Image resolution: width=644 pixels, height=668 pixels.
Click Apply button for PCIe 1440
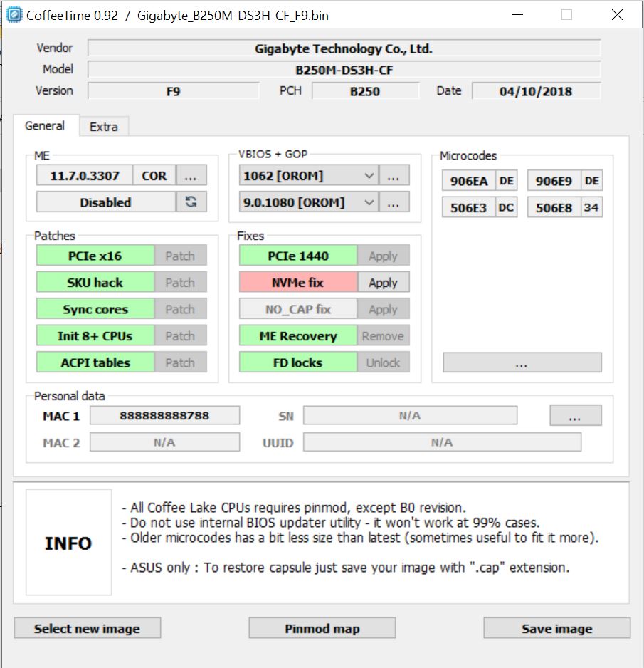coord(384,256)
